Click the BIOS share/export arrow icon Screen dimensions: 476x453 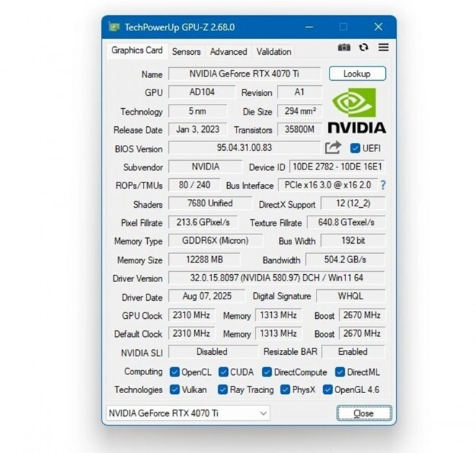pos(333,148)
